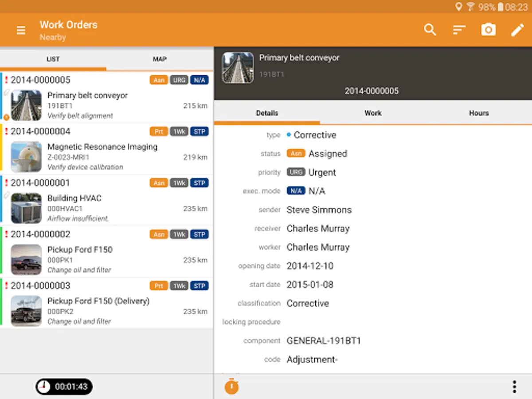Tap the opening date 2014-12-10
Screen dimensions: 532x399
coord(310,266)
